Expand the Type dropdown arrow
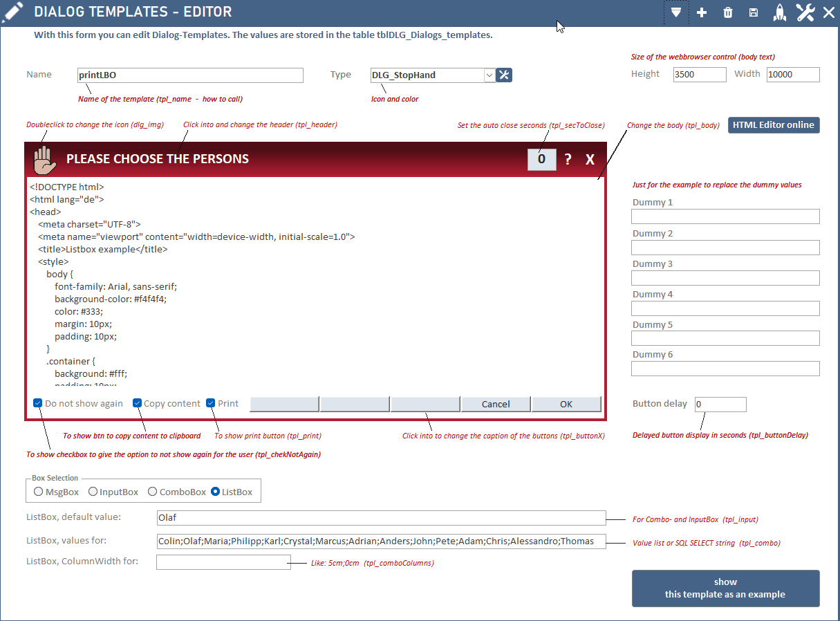The image size is (840, 621). (489, 75)
